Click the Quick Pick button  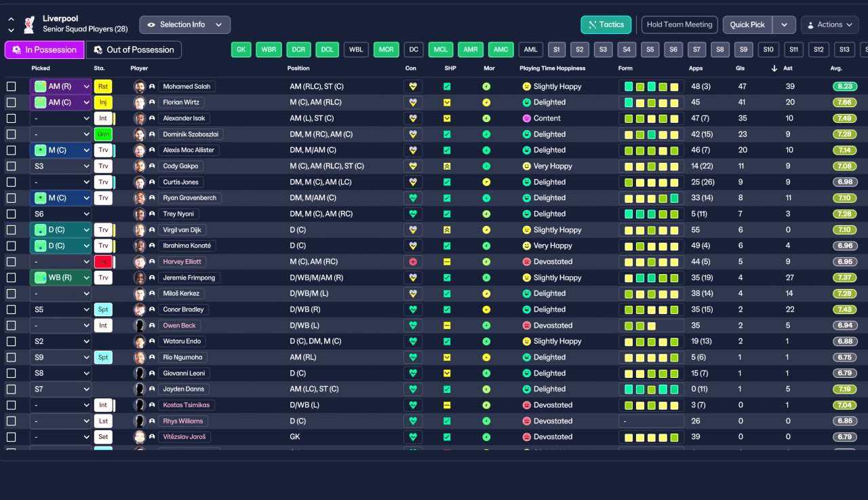(x=747, y=24)
